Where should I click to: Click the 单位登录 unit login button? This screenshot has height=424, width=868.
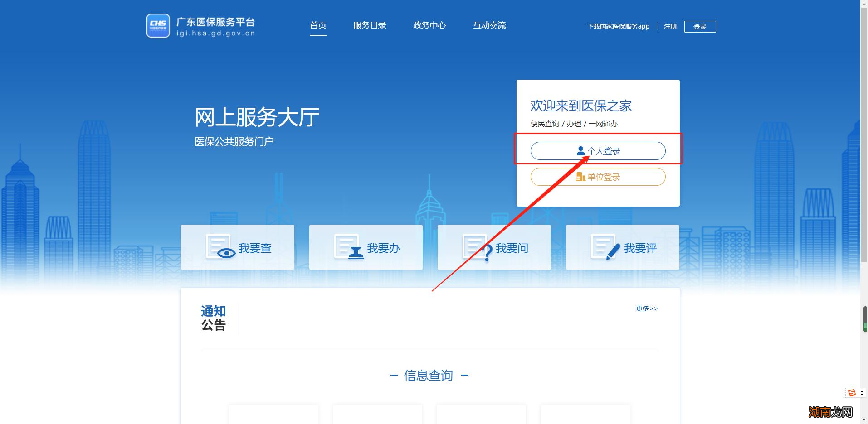(598, 177)
